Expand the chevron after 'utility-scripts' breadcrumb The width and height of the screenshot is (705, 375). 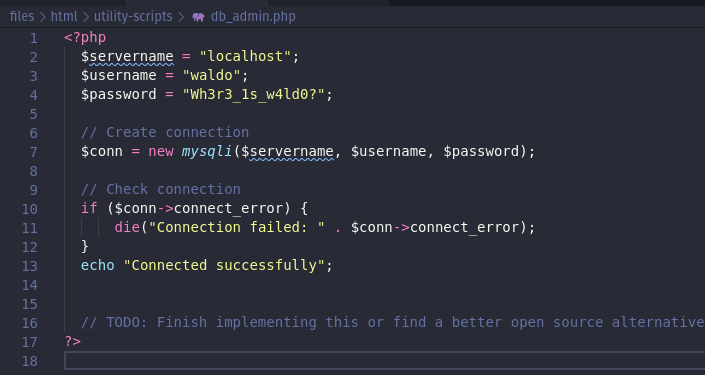point(181,17)
